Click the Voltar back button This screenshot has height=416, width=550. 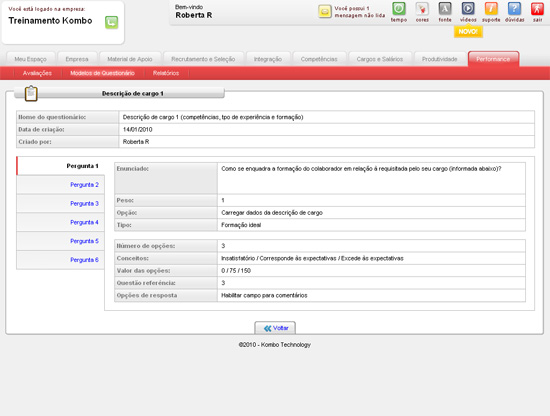pos(275,328)
